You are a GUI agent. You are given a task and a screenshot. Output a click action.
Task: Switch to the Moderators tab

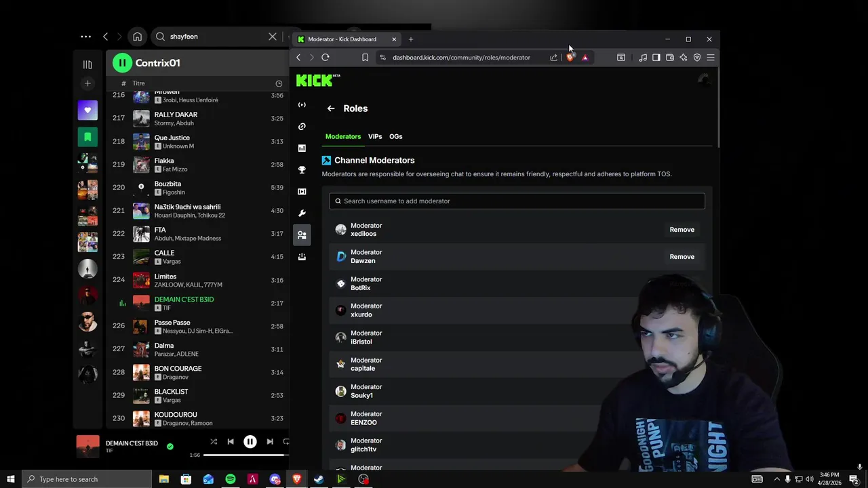tap(343, 137)
